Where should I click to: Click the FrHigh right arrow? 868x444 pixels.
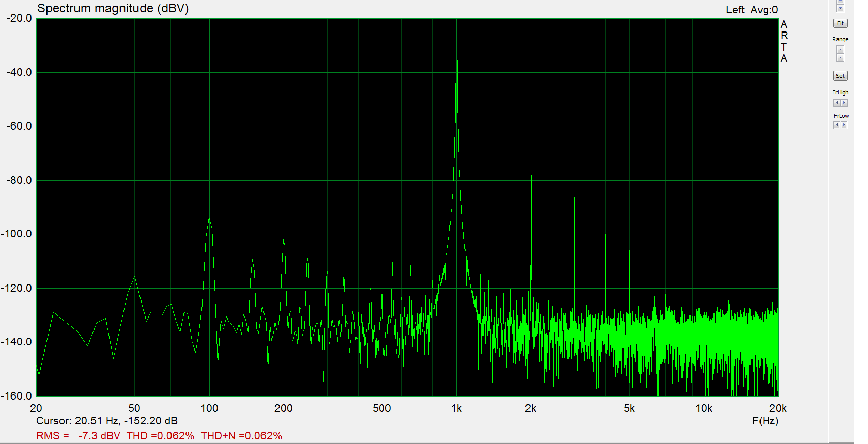tap(844, 103)
